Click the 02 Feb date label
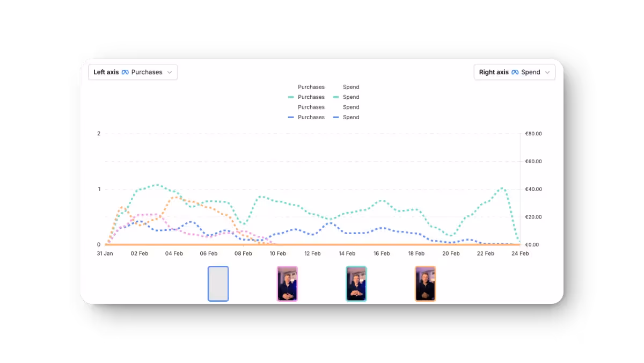The image size is (644, 363). click(140, 253)
